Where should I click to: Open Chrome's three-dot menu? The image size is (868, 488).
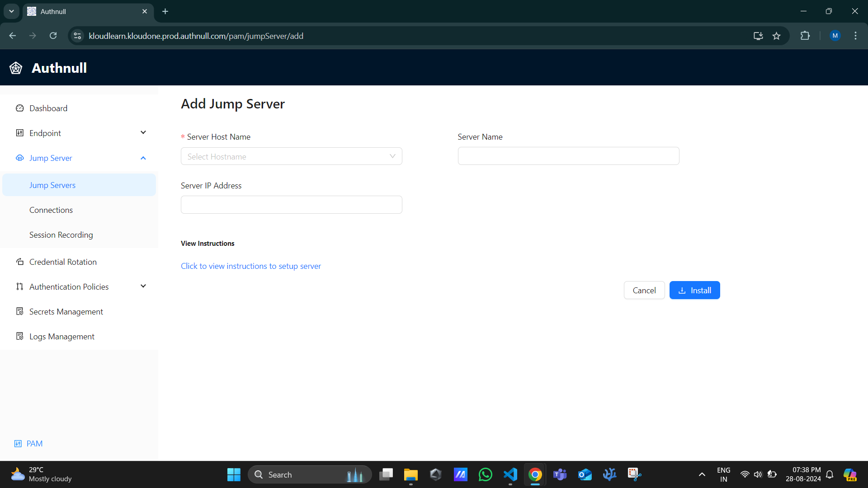(x=855, y=36)
